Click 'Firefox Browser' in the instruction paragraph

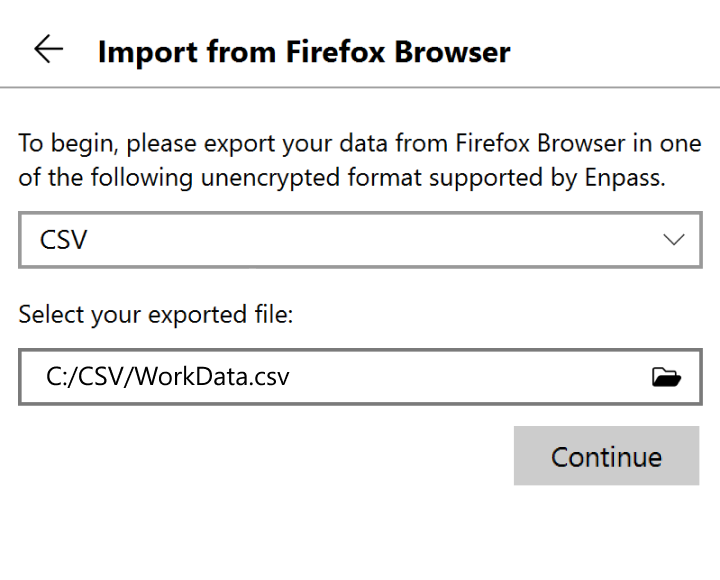pyautogui.click(x=540, y=143)
